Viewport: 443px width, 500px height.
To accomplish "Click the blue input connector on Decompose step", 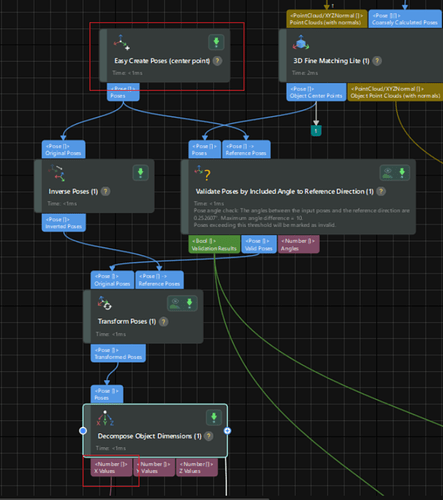I will [83, 431].
